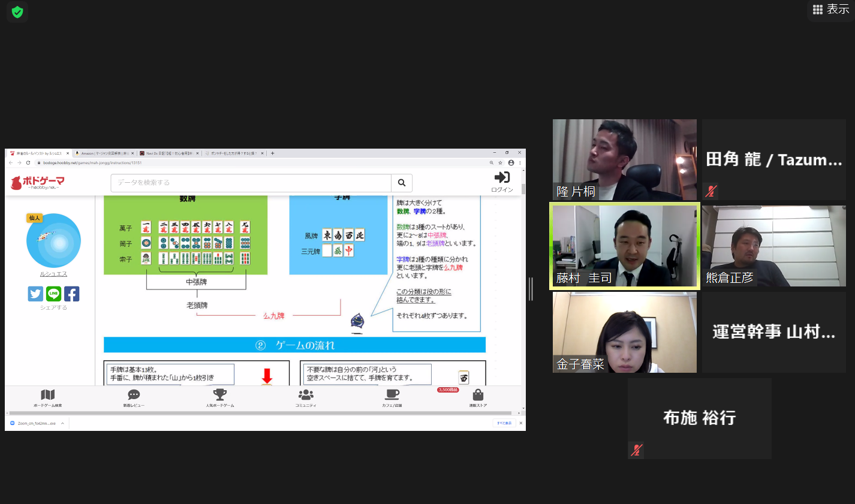The height and width of the screenshot is (504, 855).
Task: Open the 表示 view layout menu
Action: [x=831, y=10]
